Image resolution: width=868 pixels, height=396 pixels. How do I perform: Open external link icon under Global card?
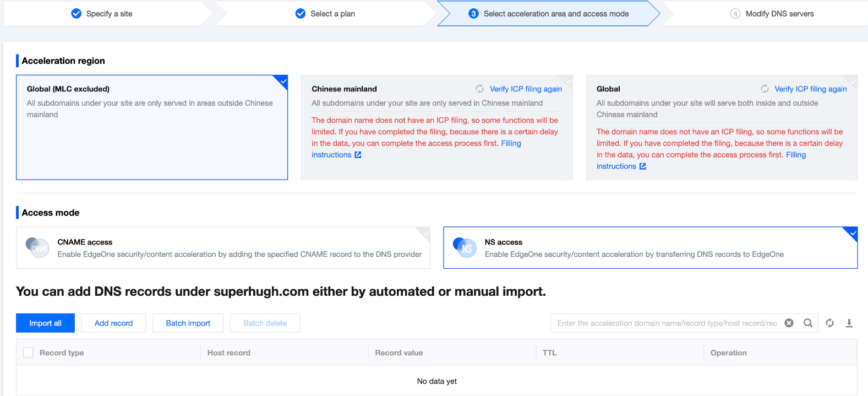coord(642,166)
